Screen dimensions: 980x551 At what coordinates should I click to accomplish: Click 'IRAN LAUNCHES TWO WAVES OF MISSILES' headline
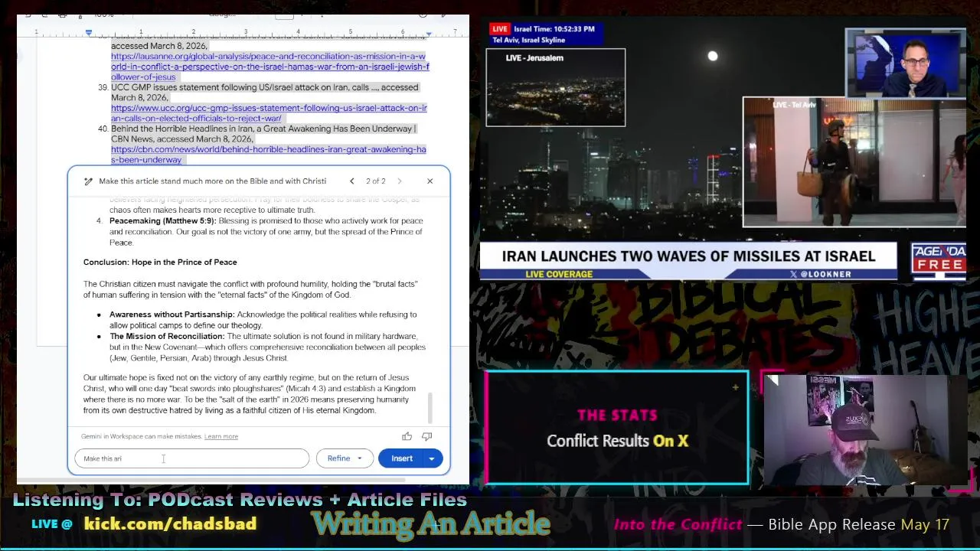pos(688,256)
